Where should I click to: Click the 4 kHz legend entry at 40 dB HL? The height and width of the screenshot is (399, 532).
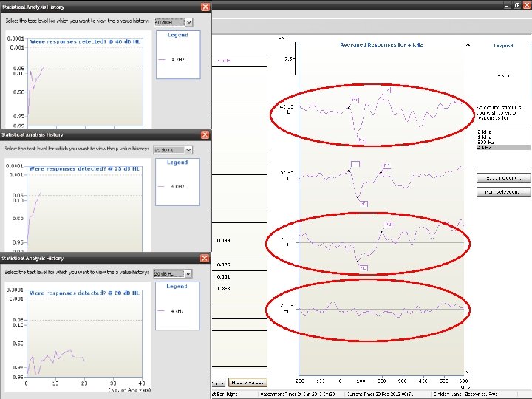tap(171, 59)
